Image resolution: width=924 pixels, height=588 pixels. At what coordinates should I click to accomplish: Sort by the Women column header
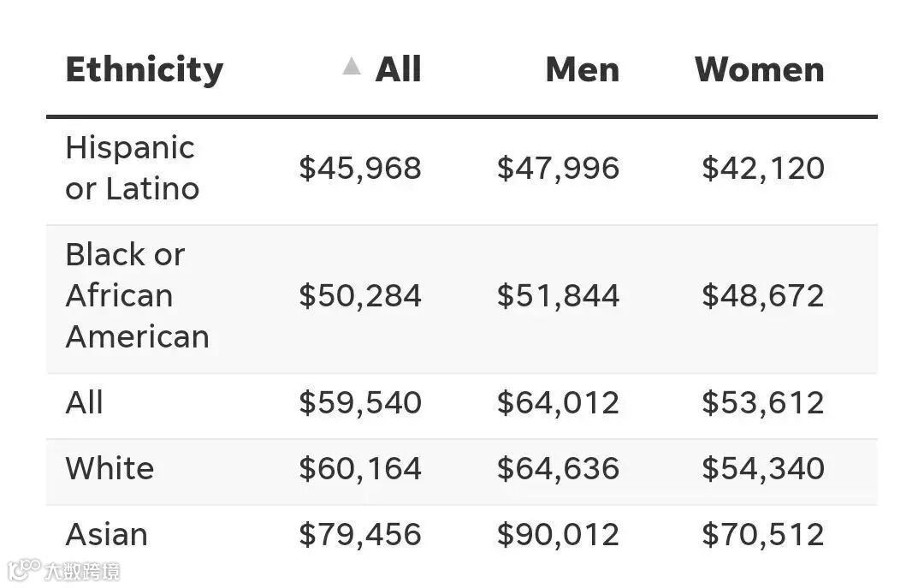point(759,70)
